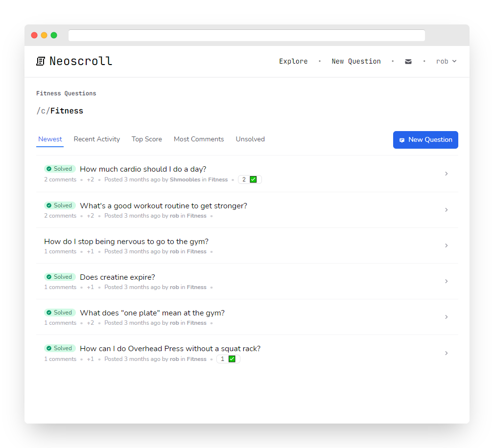This screenshot has height=448, width=494.
Task: Click New Question in the top navigation
Action: (356, 62)
